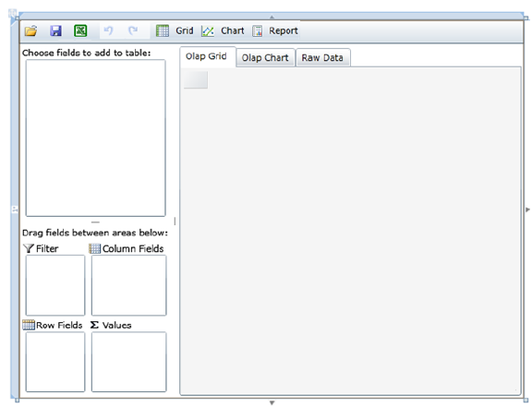Open file using the folder icon
The width and height of the screenshot is (532, 407).
click(x=30, y=30)
